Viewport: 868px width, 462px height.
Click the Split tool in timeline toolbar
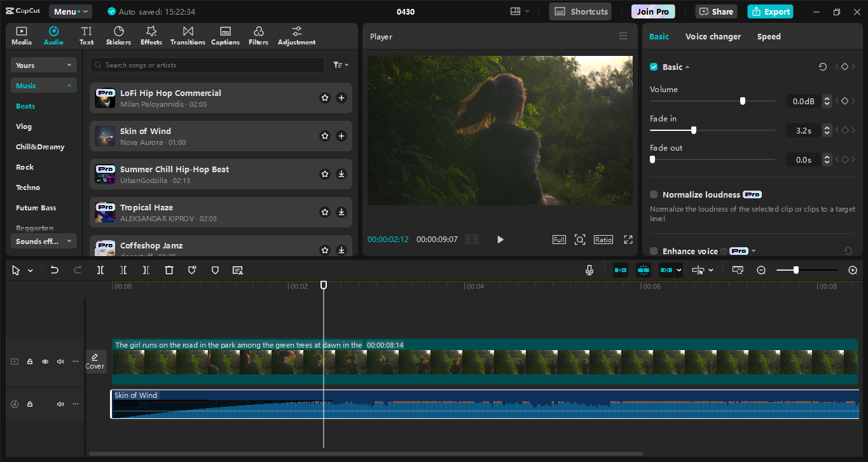[100, 270]
